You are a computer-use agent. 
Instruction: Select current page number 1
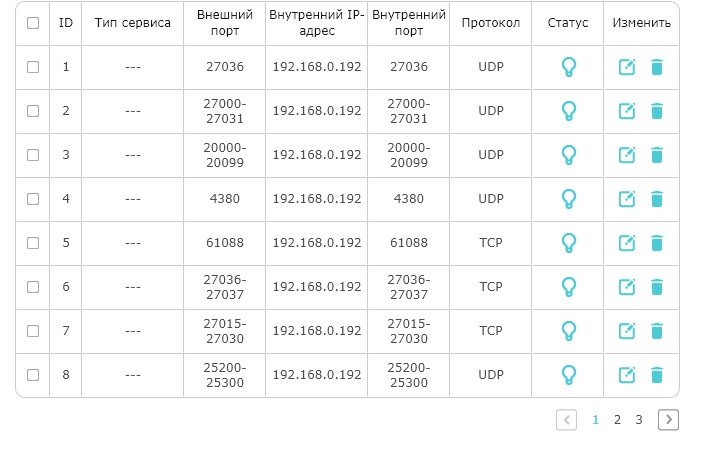pos(596,420)
